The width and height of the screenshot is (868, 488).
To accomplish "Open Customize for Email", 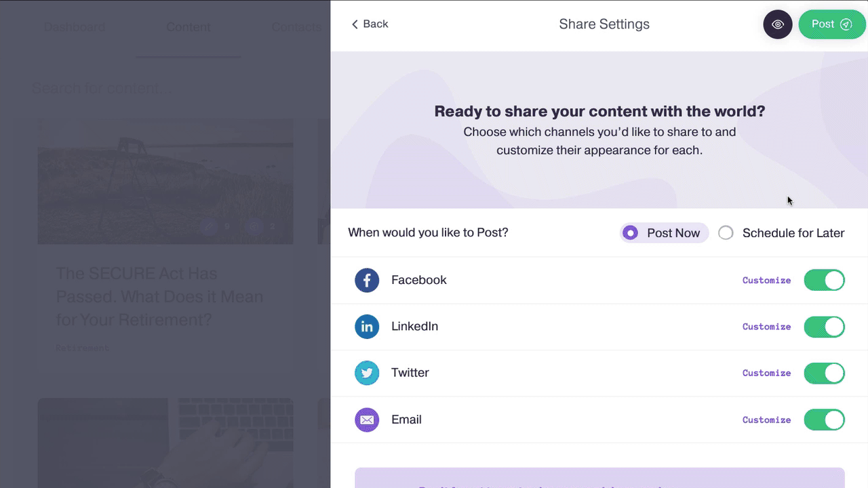I will [x=766, y=420].
